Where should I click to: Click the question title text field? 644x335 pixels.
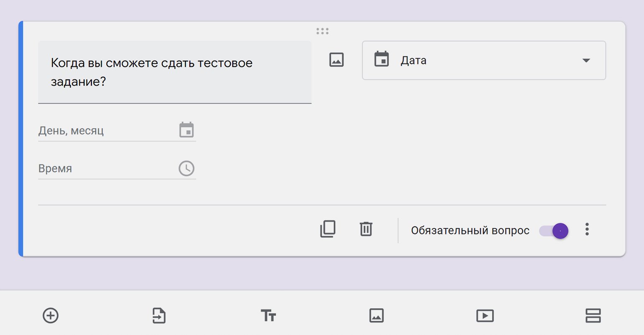[x=175, y=72]
